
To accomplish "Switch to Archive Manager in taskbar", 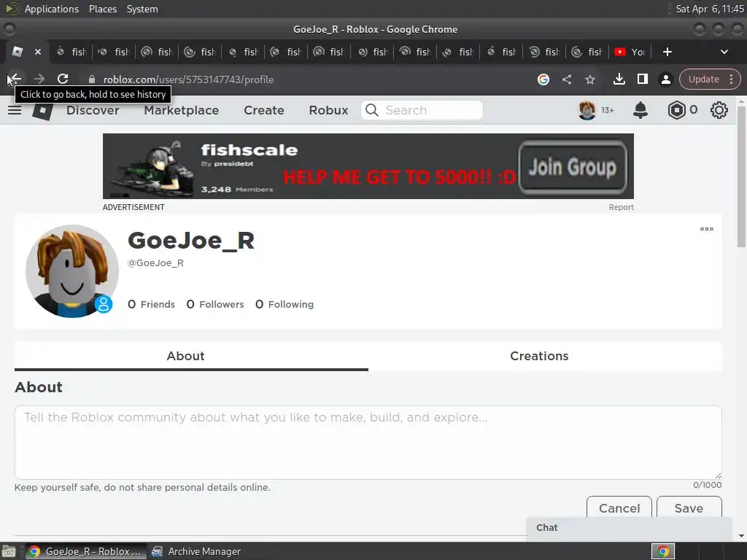I will (197, 551).
